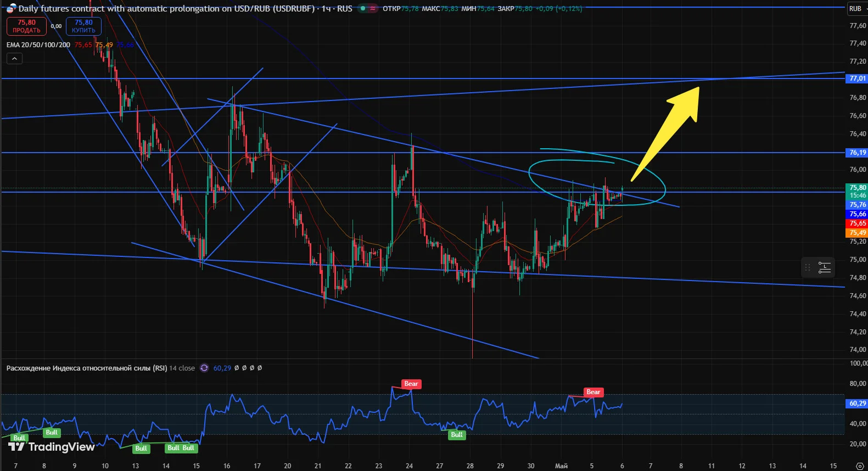Click the blue КУПИТЬ buy button
The height and width of the screenshot is (471, 868).
pyautogui.click(x=83, y=26)
